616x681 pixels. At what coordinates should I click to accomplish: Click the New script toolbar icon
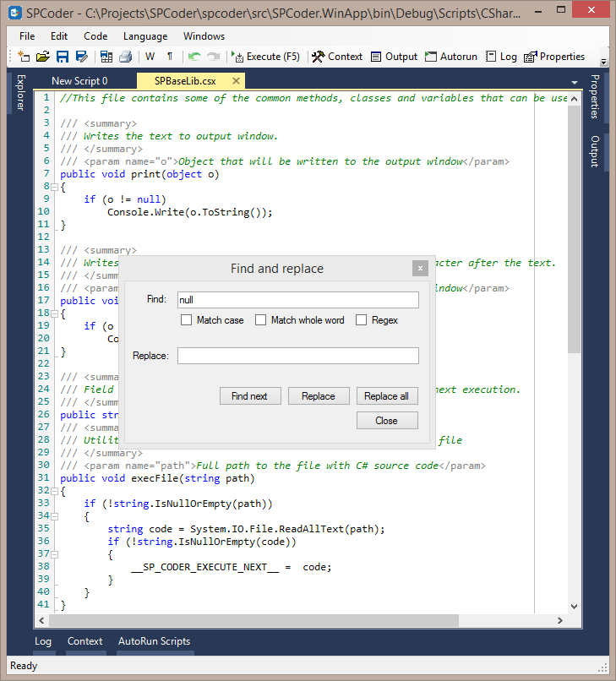[x=24, y=57]
